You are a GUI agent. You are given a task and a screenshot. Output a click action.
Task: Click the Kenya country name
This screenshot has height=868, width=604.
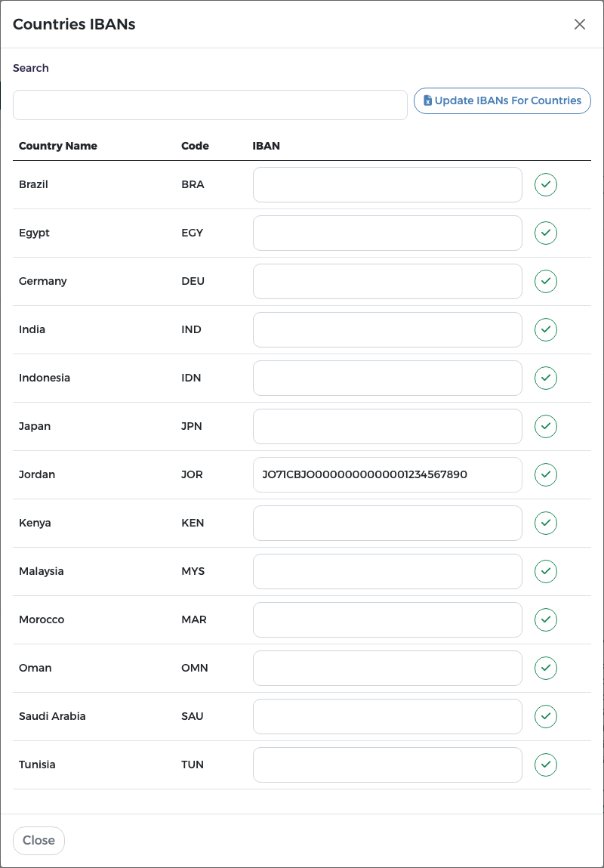click(x=35, y=523)
